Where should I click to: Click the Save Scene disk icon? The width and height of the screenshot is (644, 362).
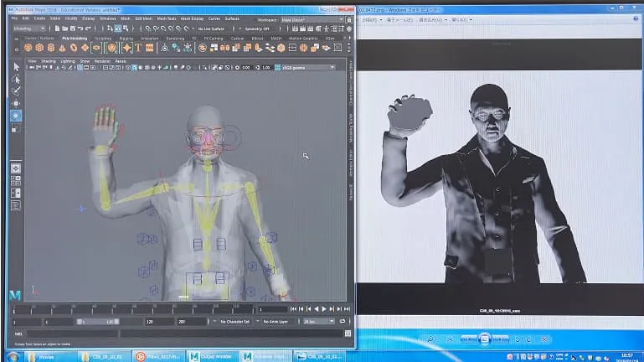pos(73,28)
